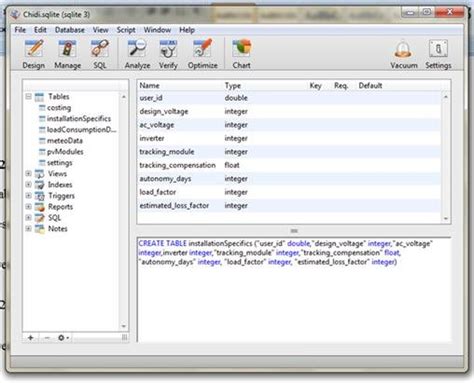Image resolution: width=474 pixels, height=383 pixels.
Task: Click the minus remove button below tree
Action: pos(47,337)
